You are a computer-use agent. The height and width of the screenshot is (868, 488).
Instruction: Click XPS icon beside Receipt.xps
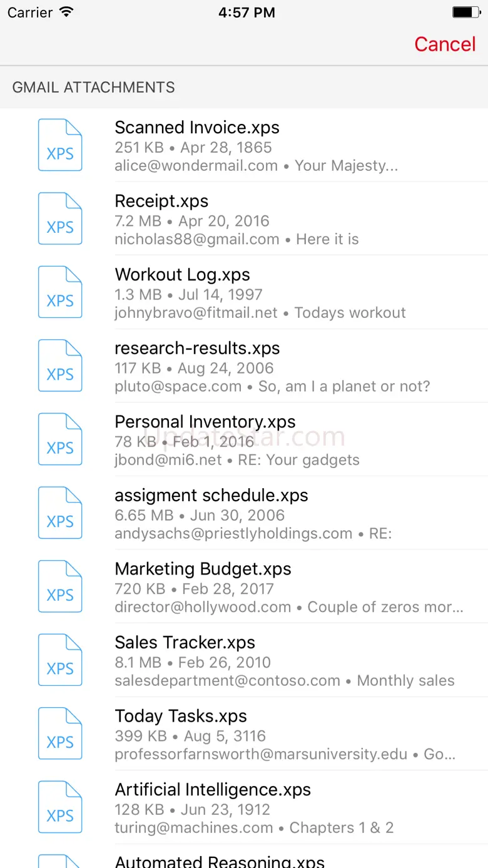60,218
